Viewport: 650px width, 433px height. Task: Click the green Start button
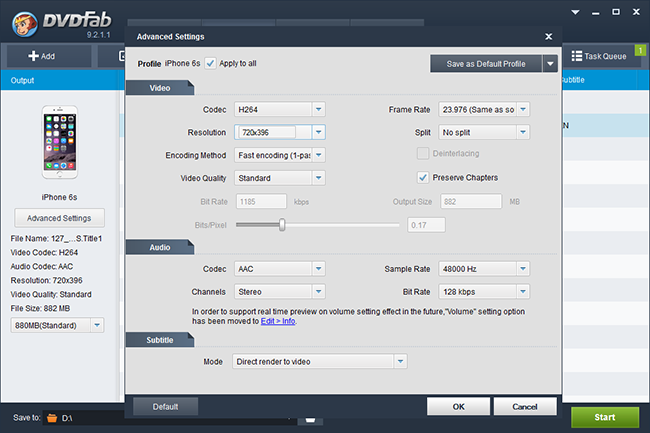(605, 417)
